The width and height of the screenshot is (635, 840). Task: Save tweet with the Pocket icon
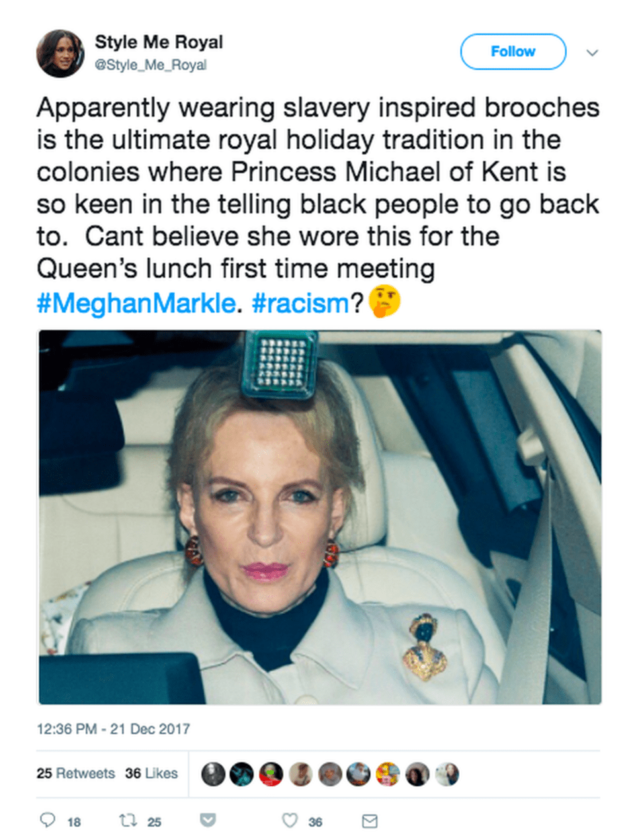coord(208,821)
